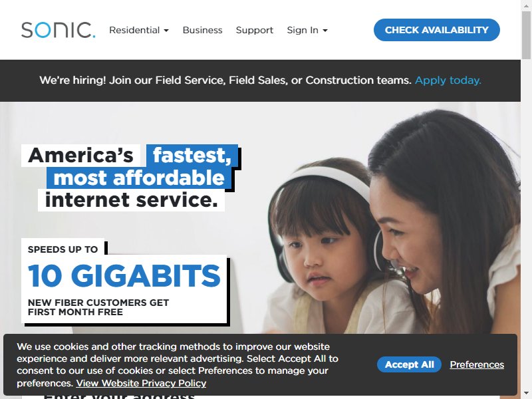This screenshot has height=399, width=532.
Task: Expand the Residential dropdown caret
Action: click(166, 31)
